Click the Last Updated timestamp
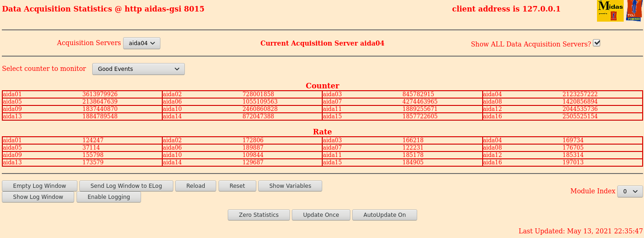Image resolution: width=644 pixels, height=238 pixels. [x=581, y=231]
